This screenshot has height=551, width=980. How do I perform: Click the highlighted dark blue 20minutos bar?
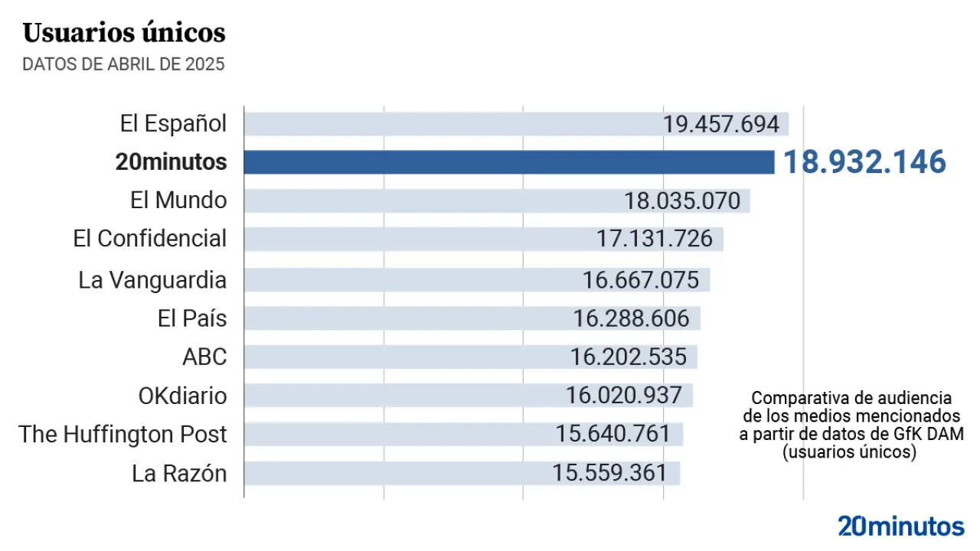point(509,162)
